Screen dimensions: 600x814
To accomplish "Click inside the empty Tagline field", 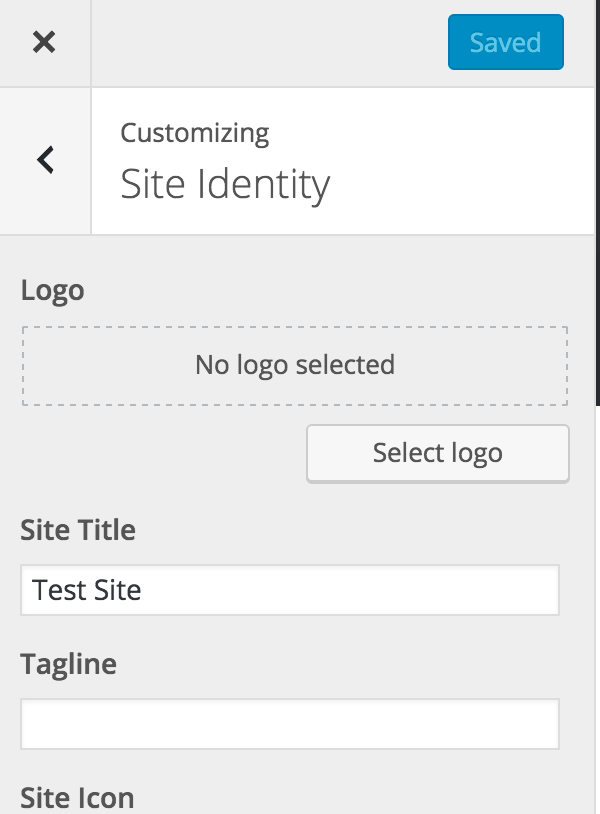I will coord(290,723).
